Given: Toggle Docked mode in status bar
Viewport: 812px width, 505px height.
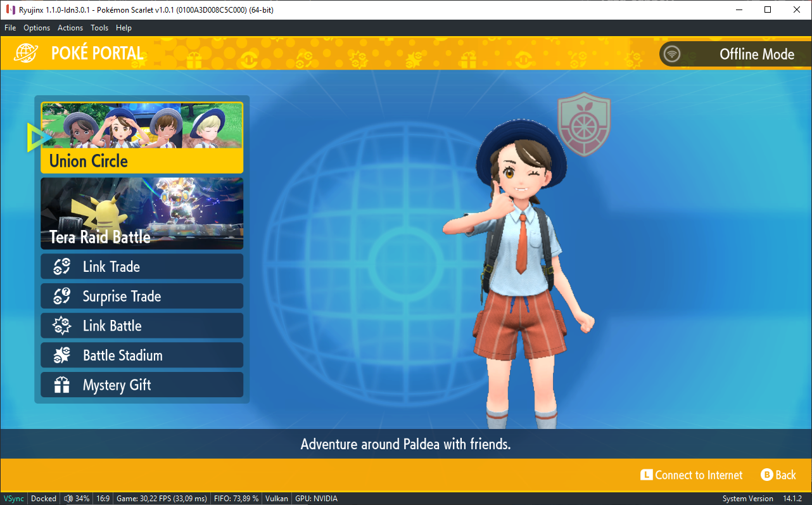Looking at the screenshot, I should point(44,499).
